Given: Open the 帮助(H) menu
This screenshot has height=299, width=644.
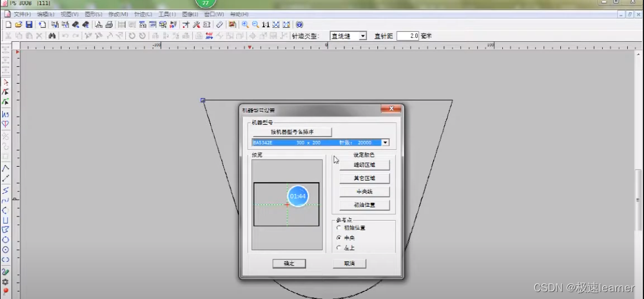Looking at the screenshot, I should pos(239,15).
